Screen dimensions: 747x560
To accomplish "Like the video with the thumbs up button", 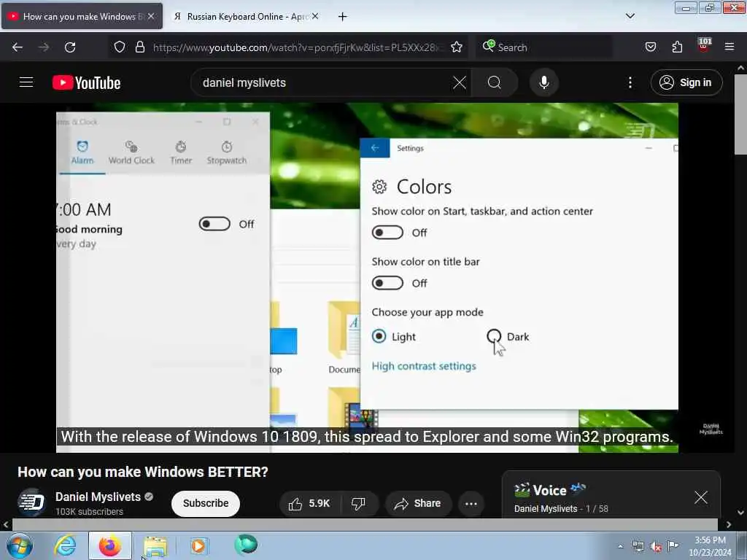I will (309, 503).
